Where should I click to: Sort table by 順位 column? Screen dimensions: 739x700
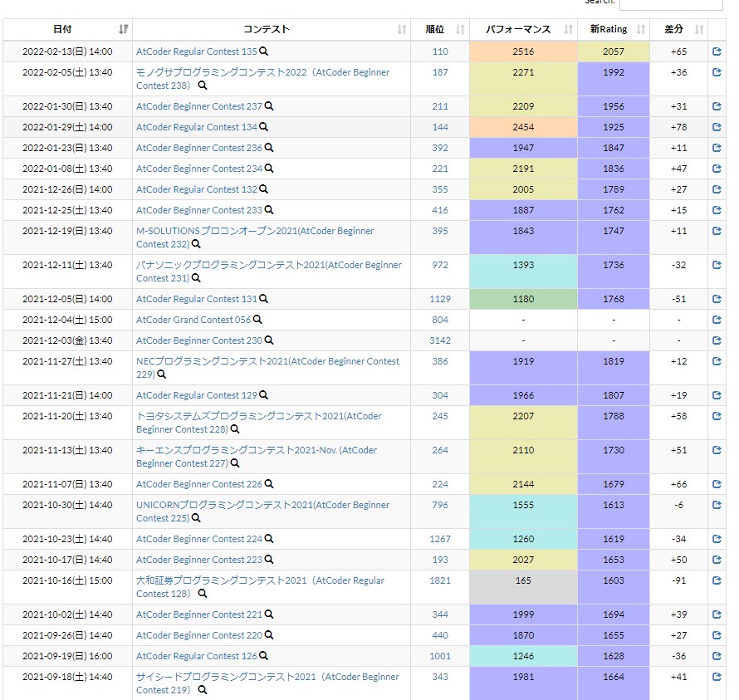pyautogui.click(x=440, y=29)
